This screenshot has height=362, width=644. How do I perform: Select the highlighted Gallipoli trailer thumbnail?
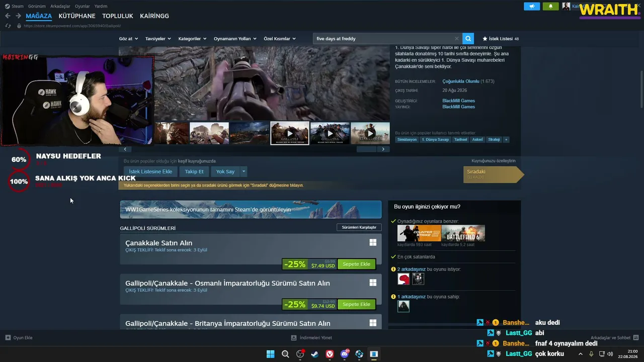pos(290,133)
